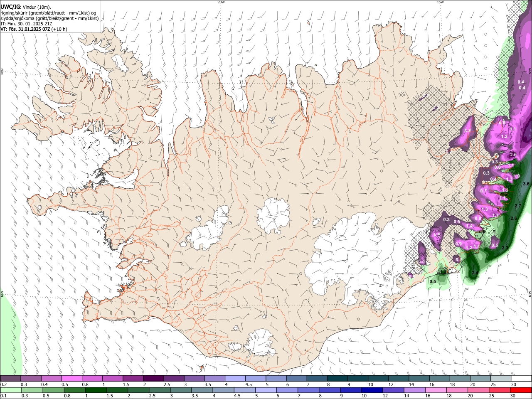Pick dark purple snow swatch between 2 and 2.5
This screenshot has height=399, width=532.
pos(153,379)
